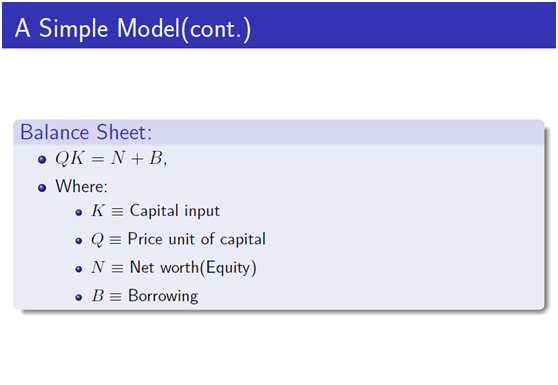Click the slide title A Simple Model(cont.)
This screenshot has width=558, height=385.
[x=133, y=28]
